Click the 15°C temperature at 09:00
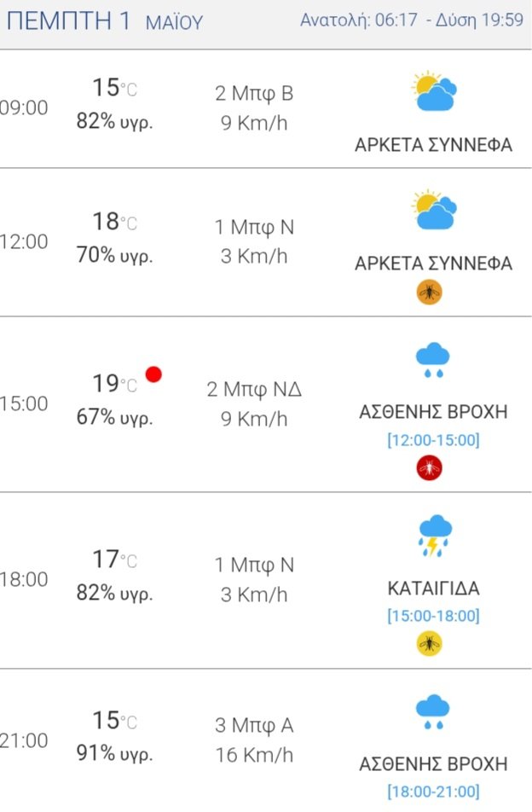Image resolution: width=532 pixels, height=812 pixels. click(x=114, y=88)
